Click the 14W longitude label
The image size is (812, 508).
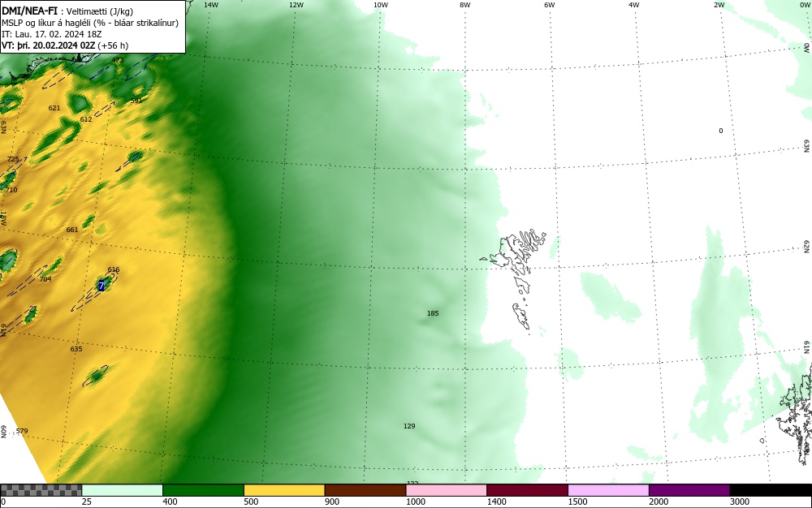tap(211, 5)
